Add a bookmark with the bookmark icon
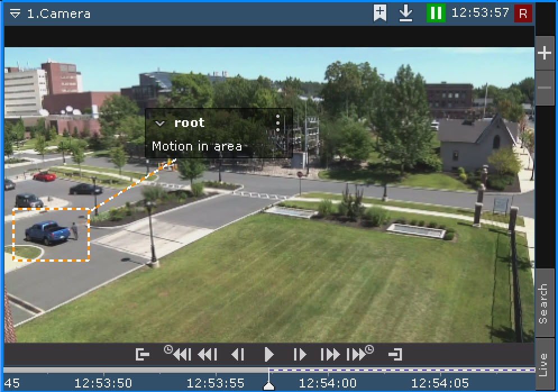The image size is (558, 392). 379,13
